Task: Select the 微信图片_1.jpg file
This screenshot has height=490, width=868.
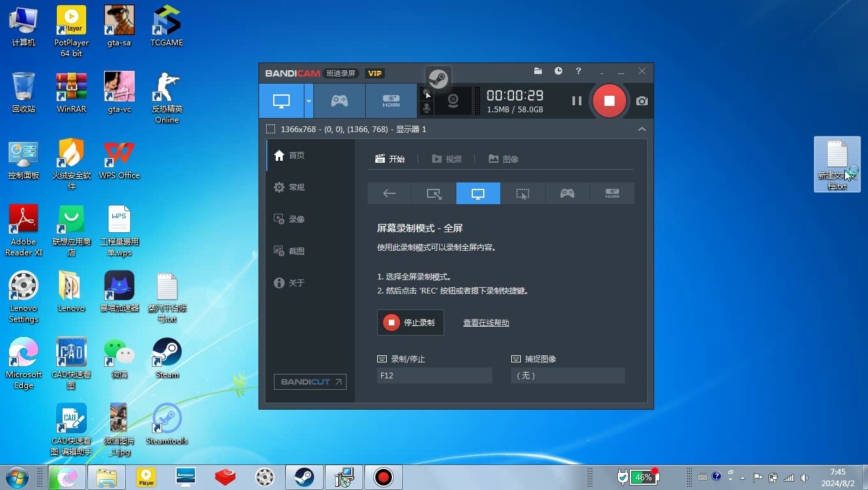Action: click(119, 429)
